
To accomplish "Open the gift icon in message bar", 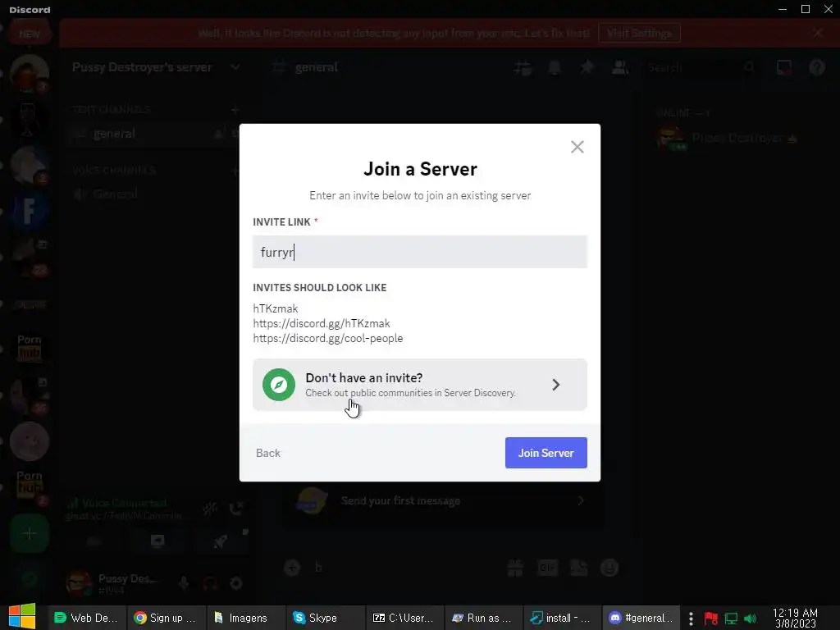I will click(515, 568).
